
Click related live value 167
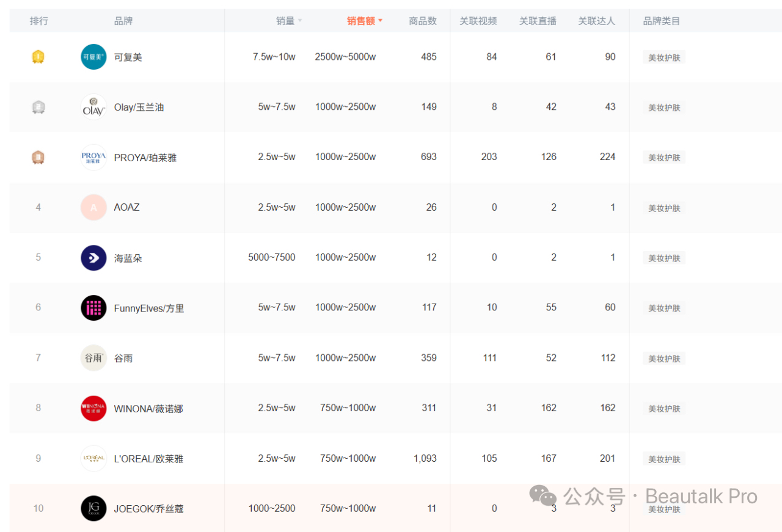click(x=549, y=458)
